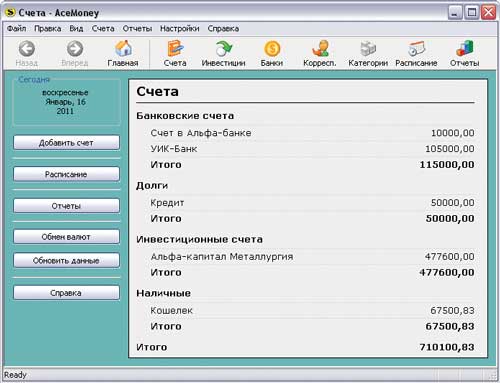Click the Обмен валют button
Viewport: 500px width, 383px height.
(66, 237)
